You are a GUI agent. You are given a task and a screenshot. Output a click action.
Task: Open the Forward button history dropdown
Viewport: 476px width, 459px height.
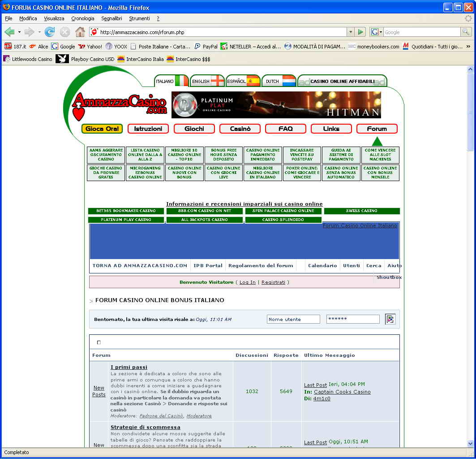[39, 32]
